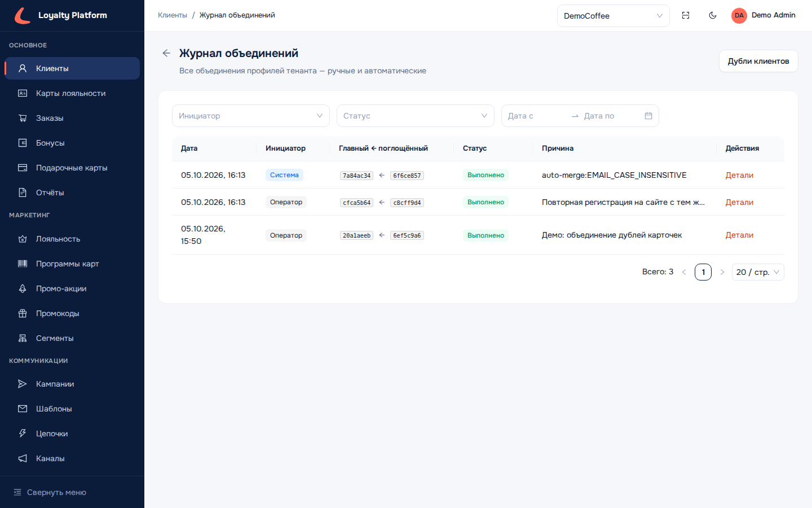Image resolution: width=812 pixels, height=508 pixels.
Task: Click the Лояльность sidebar icon
Action: click(23, 239)
